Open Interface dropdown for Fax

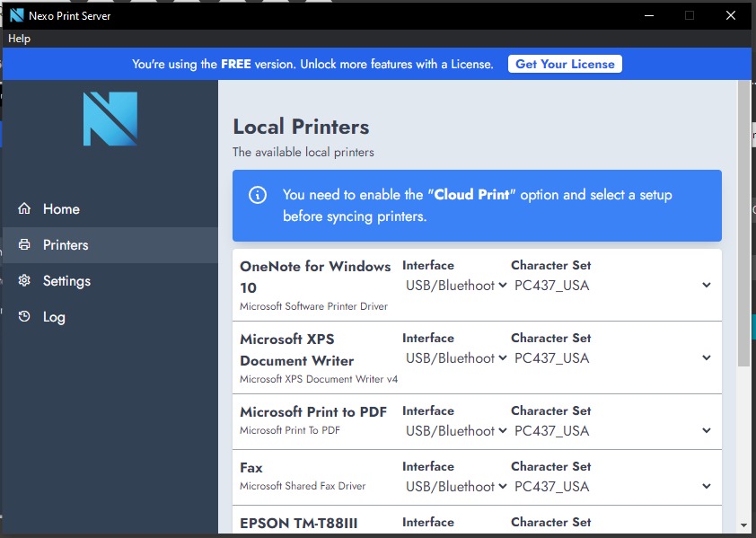pos(455,487)
